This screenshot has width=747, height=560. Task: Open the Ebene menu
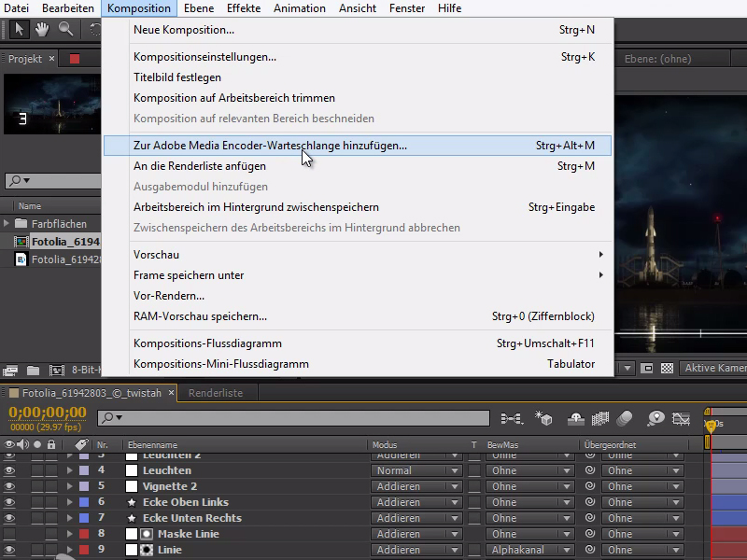[x=198, y=8]
